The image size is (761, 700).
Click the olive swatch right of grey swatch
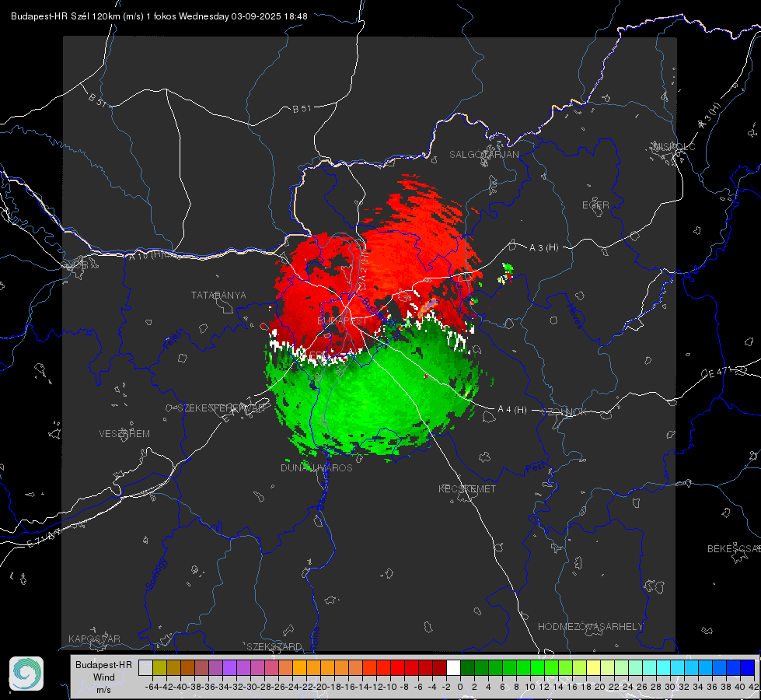click(x=159, y=667)
